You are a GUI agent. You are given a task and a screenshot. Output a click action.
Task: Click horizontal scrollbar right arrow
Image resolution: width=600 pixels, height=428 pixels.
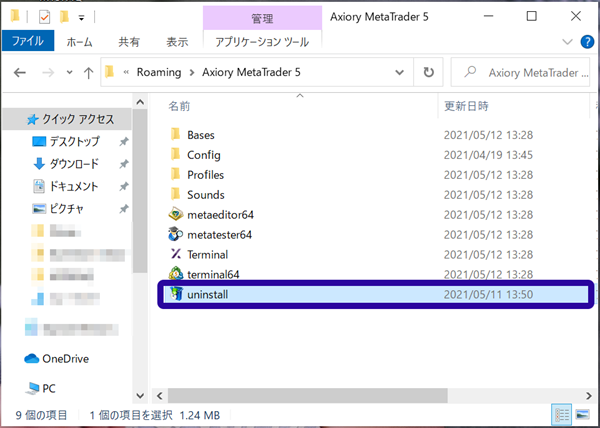pos(589,395)
